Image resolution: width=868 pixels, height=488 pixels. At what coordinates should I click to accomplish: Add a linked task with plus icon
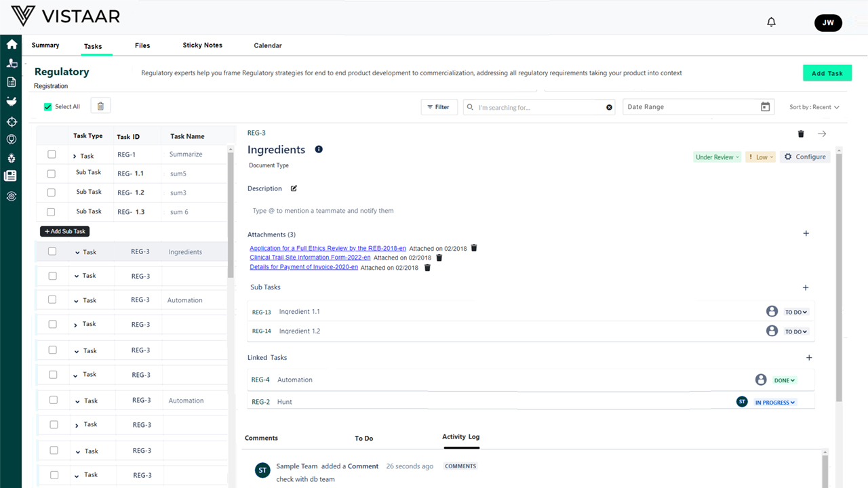(808, 357)
